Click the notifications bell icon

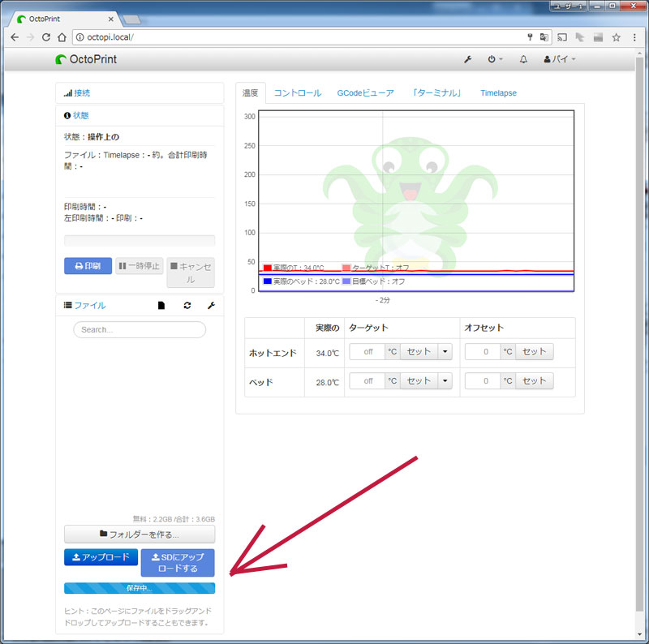pyautogui.click(x=523, y=59)
